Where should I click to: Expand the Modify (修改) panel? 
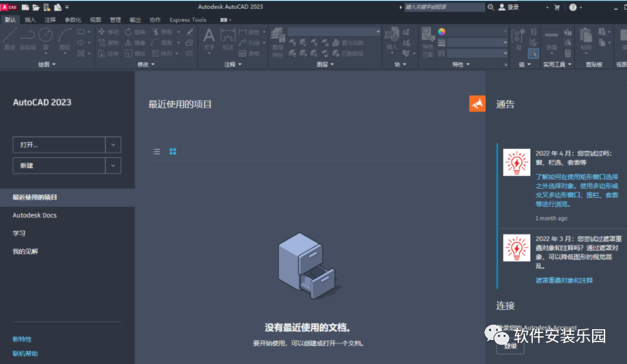pos(146,64)
